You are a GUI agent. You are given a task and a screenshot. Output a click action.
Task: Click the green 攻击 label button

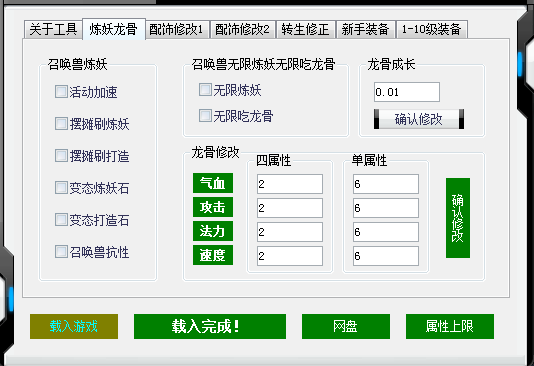tap(213, 207)
